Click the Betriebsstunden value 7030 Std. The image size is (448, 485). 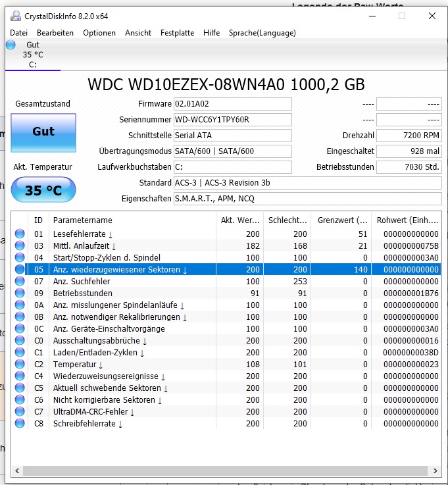409,167
